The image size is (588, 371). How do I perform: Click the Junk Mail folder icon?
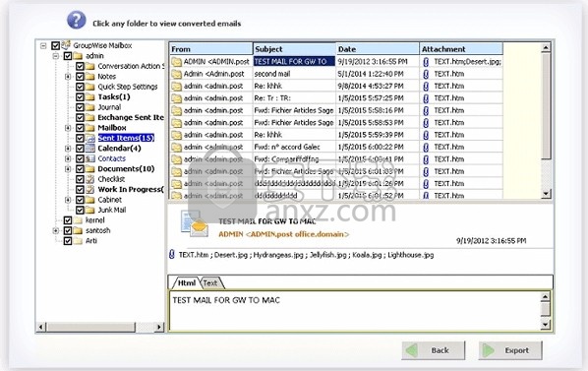[x=90, y=210]
